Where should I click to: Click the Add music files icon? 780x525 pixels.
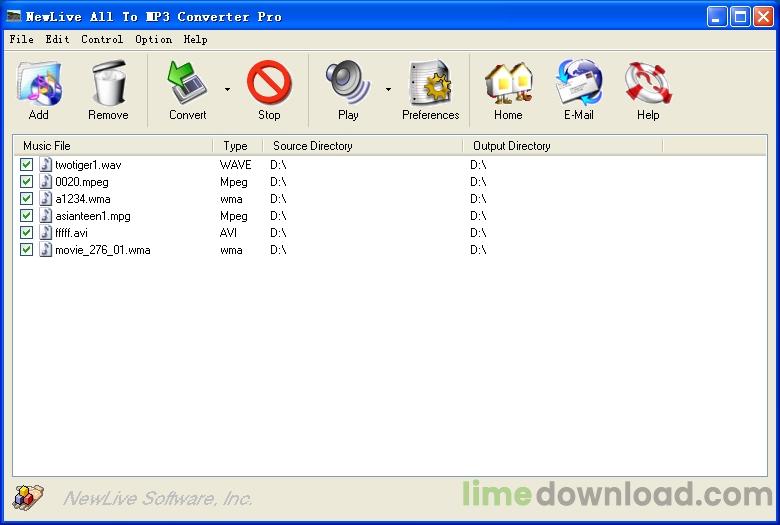pos(39,84)
